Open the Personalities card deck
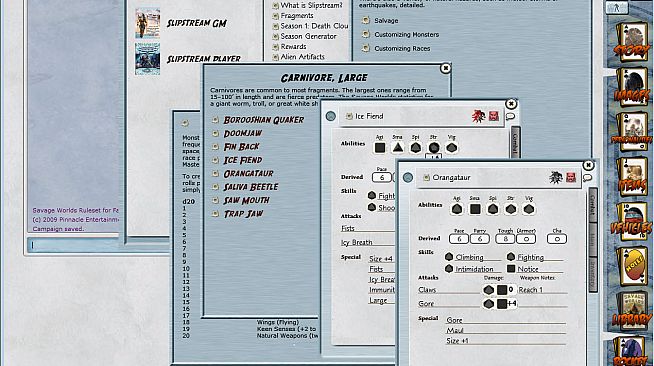 tap(632, 132)
